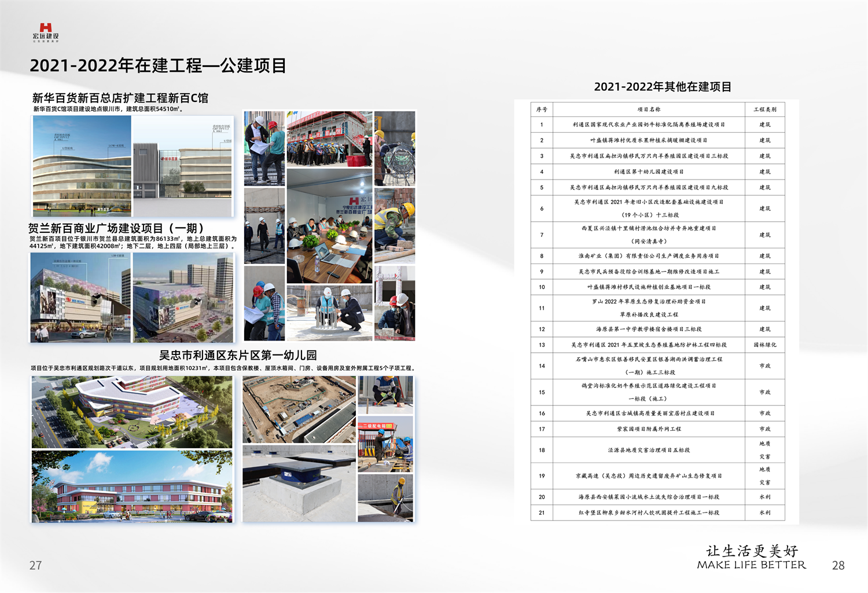Select row 吴忠市民兵预备役综合训练基地一期维修改造项目施工
The height and width of the screenshot is (593, 868).
[657, 271]
